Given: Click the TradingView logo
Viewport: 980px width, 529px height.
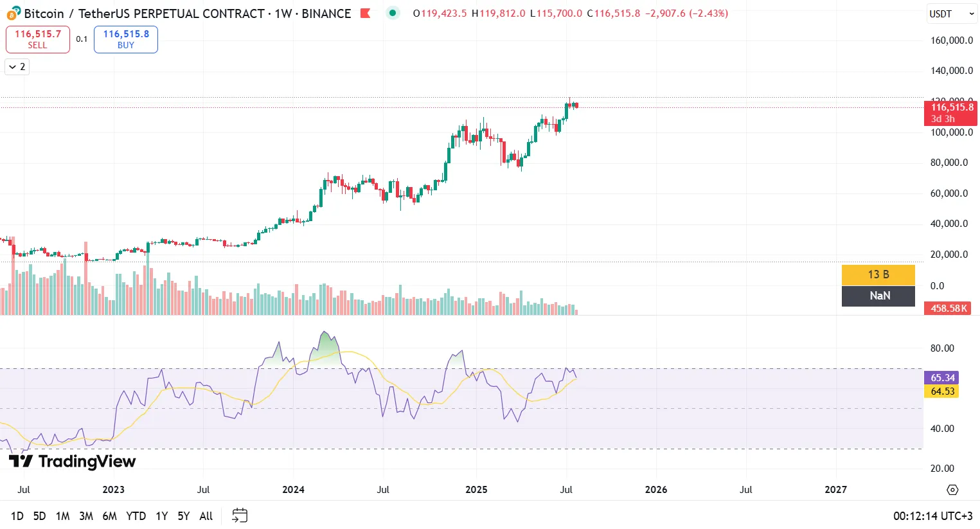Looking at the screenshot, I should (72, 462).
